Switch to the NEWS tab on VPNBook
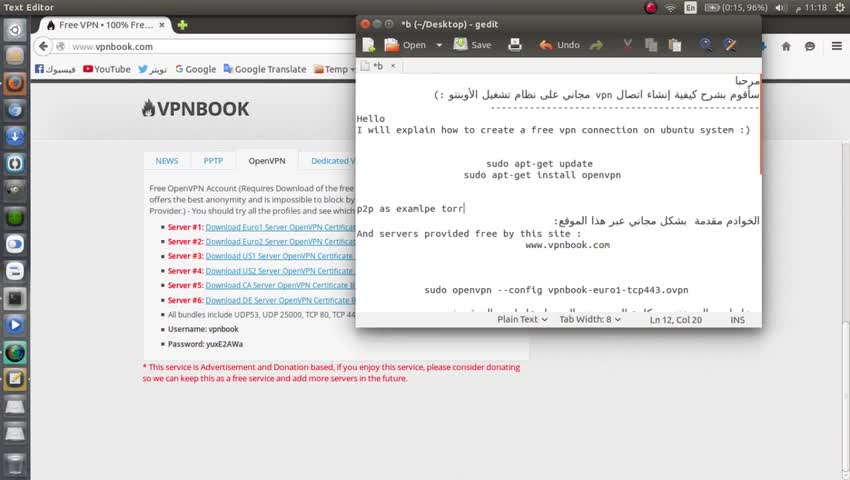 [x=166, y=161]
